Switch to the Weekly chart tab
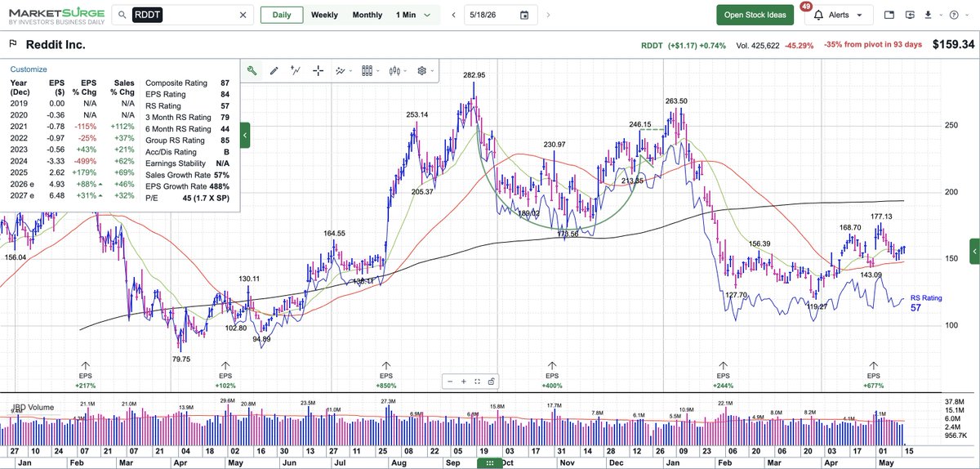980x469 pixels. tap(324, 15)
